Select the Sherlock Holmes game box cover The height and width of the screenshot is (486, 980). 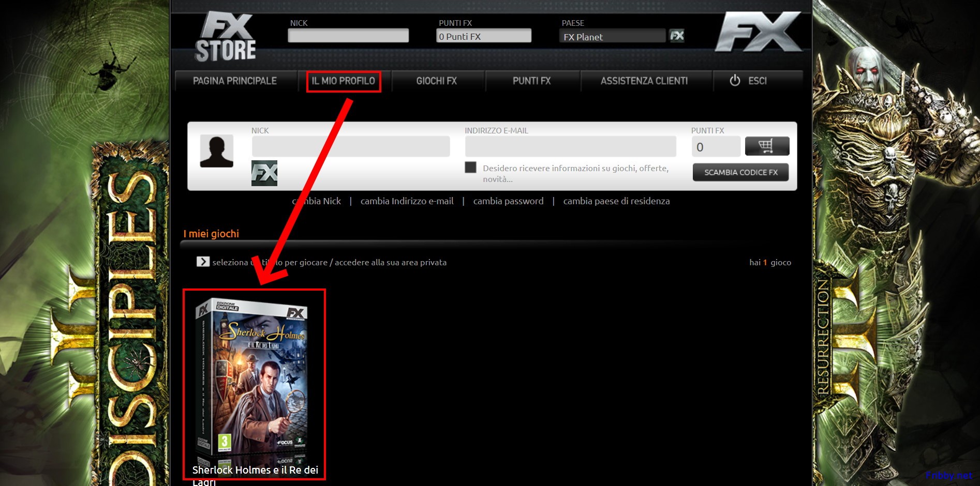point(253,380)
